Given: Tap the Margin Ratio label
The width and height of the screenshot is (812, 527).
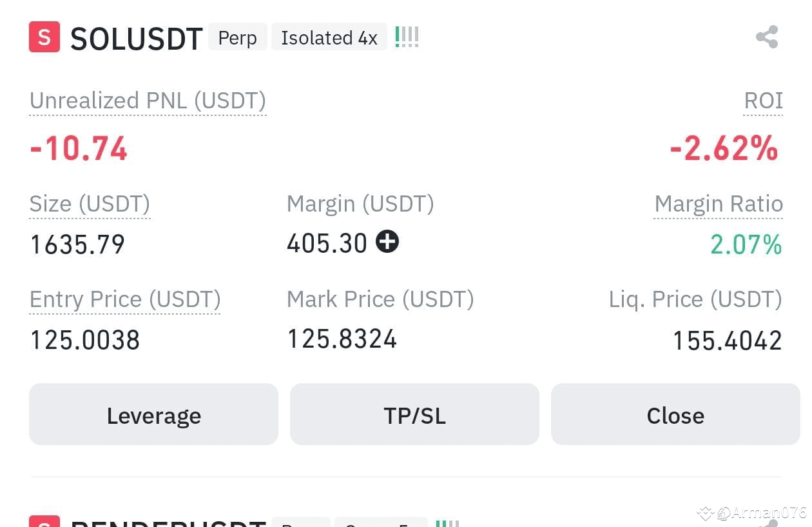Looking at the screenshot, I should (719, 204).
